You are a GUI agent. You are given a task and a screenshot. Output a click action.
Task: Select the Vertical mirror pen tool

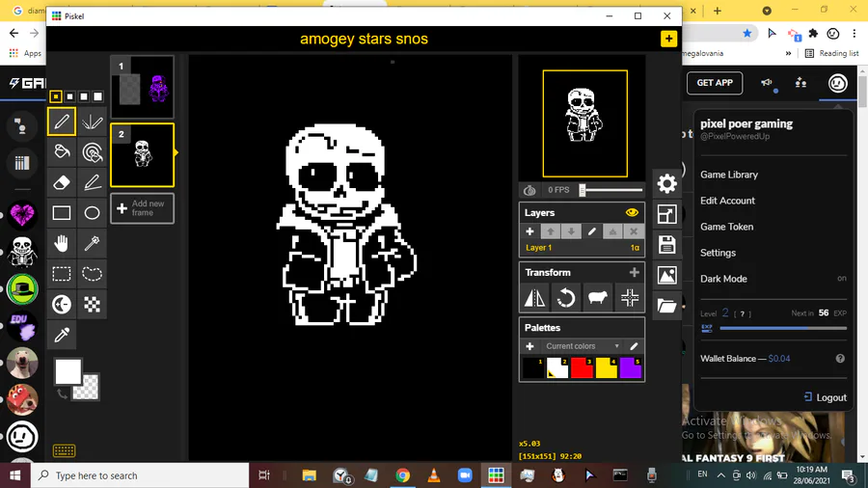pos(92,122)
